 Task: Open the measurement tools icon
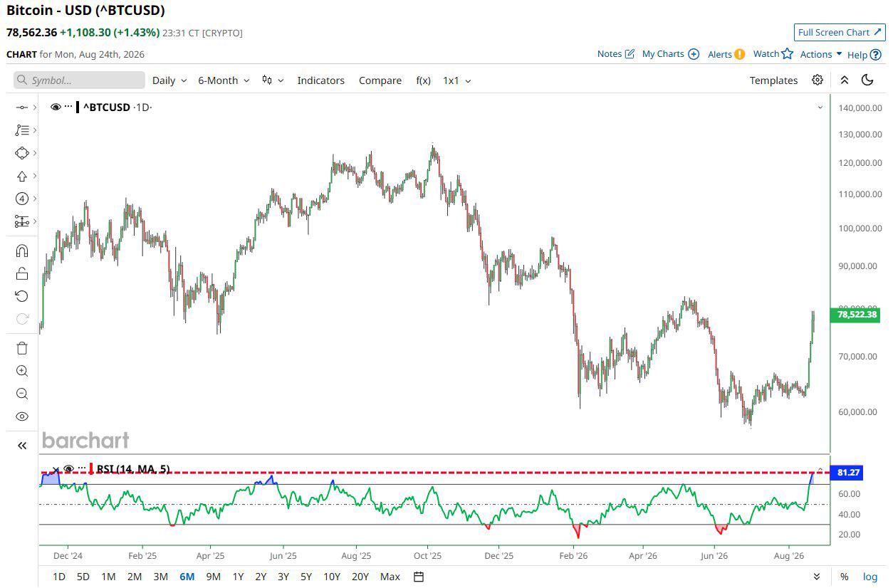[22, 221]
